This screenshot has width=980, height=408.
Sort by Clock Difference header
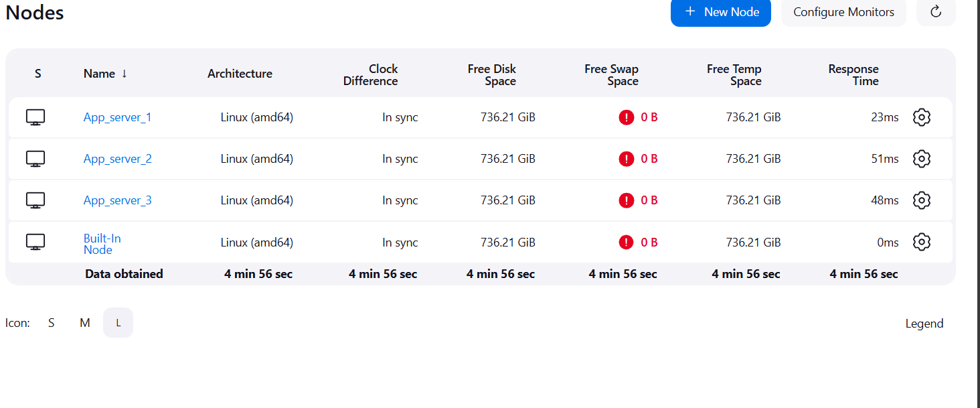(371, 75)
